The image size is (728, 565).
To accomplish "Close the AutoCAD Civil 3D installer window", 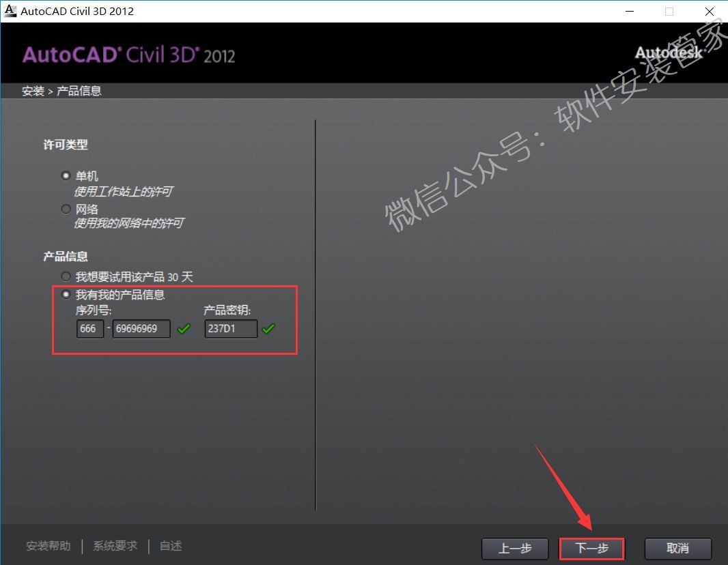I will coord(710,11).
